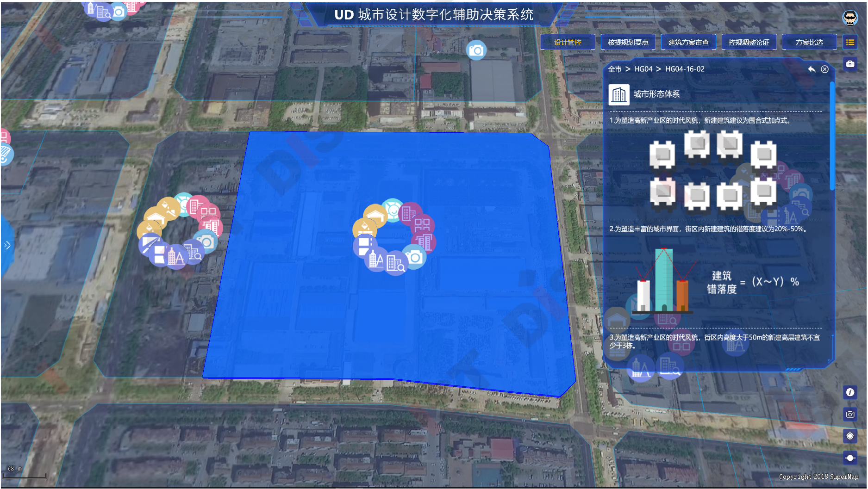Click the HG04 breadcrumb link

[643, 69]
